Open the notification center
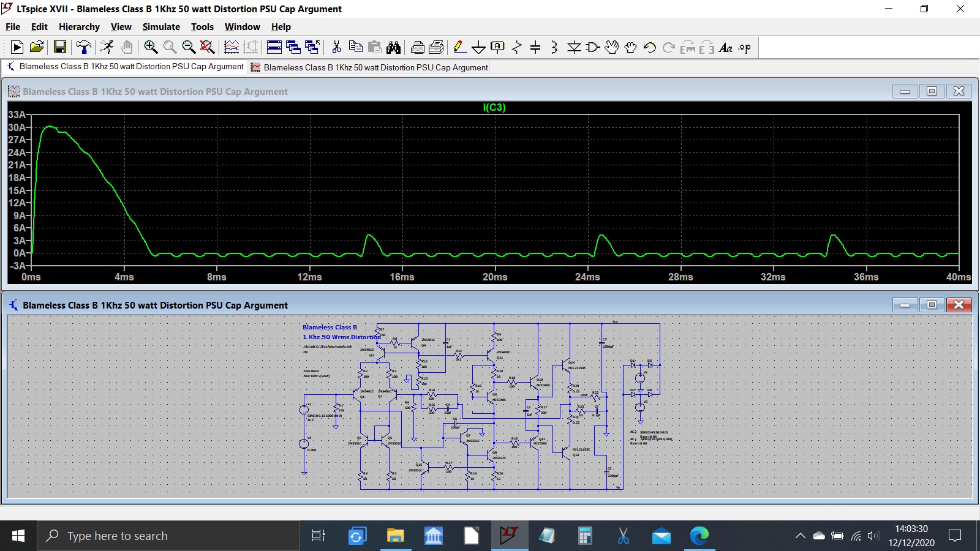The height and width of the screenshot is (551, 980). pos(954,536)
